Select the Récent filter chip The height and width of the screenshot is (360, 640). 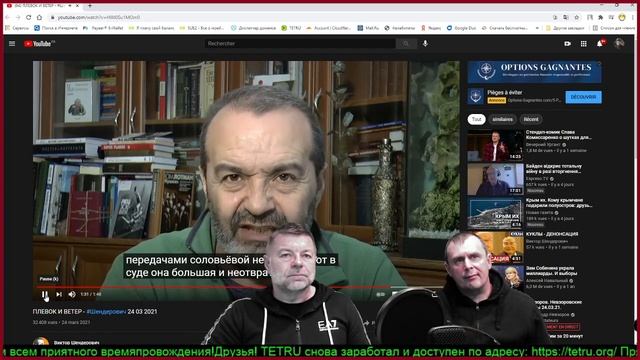click(x=531, y=119)
